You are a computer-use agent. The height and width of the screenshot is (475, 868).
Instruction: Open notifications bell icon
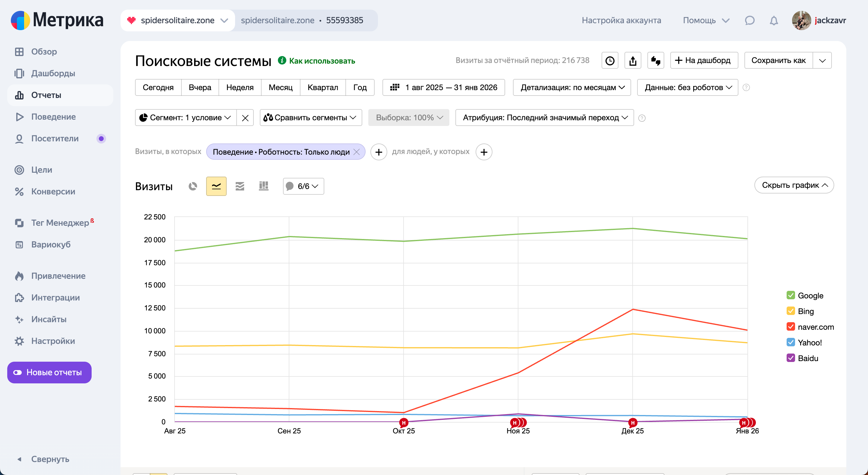tap(774, 20)
